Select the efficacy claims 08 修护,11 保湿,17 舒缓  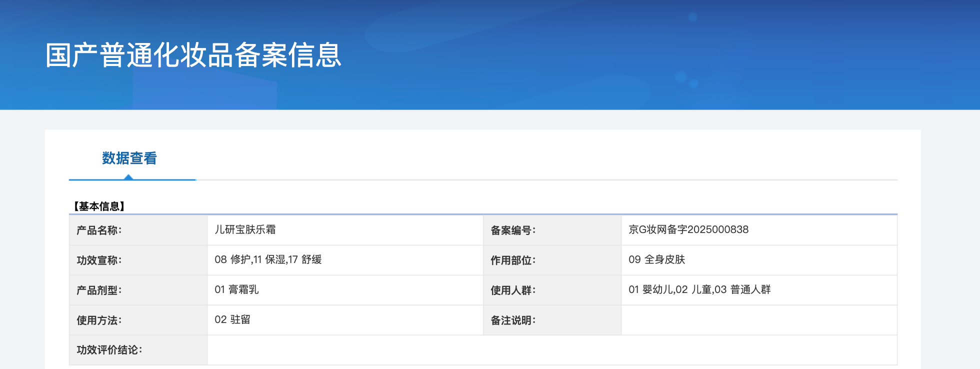[x=268, y=259]
